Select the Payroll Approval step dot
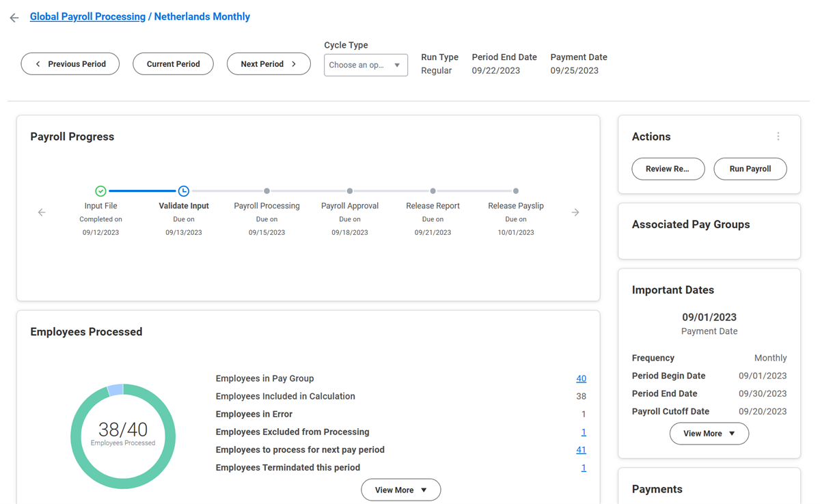820x504 pixels. tap(350, 191)
